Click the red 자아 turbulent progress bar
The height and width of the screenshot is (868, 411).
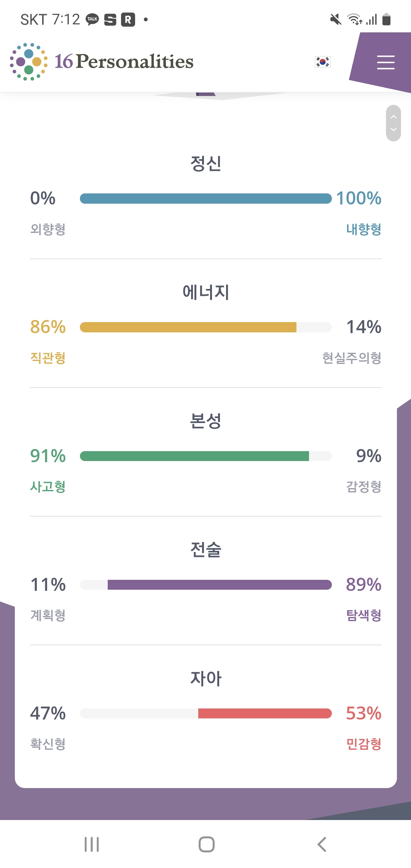(x=265, y=713)
